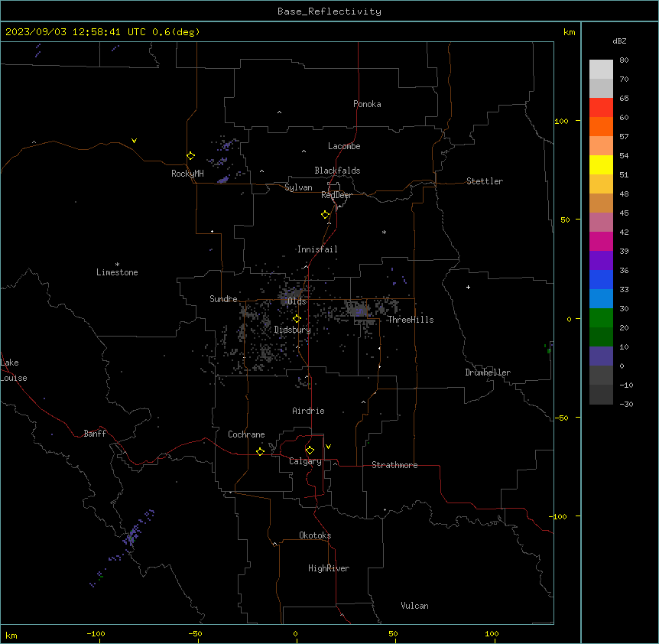Click the white plus marker north of Drumheller
This screenshot has height=644, width=659.
[x=468, y=287]
